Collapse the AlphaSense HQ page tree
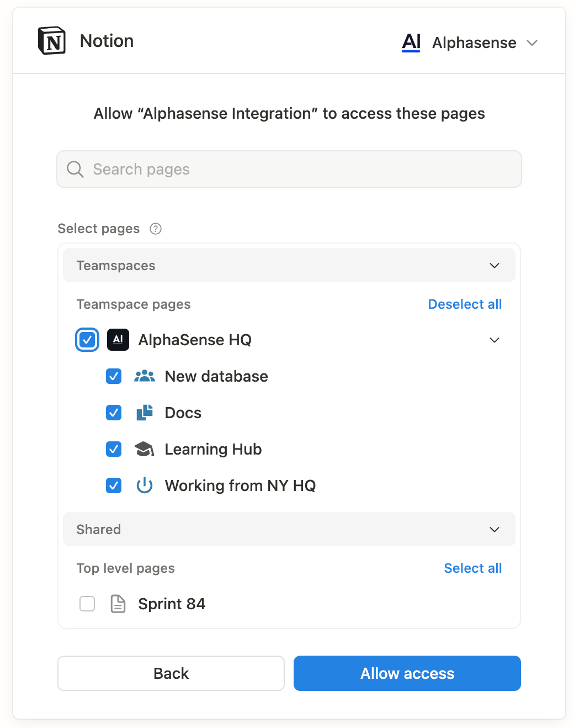The height and width of the screenshot is (728, 574). [494, 340]
